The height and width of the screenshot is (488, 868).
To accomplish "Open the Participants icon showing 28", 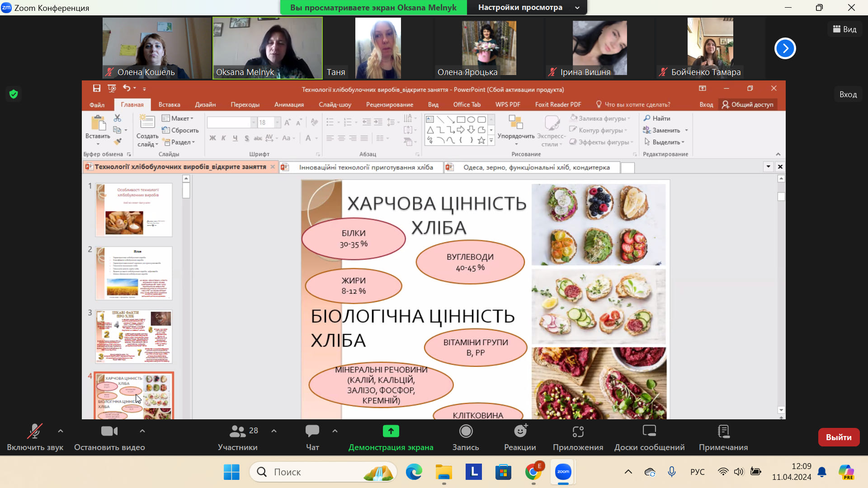I will pyautogui.click(x=238, y=432).
